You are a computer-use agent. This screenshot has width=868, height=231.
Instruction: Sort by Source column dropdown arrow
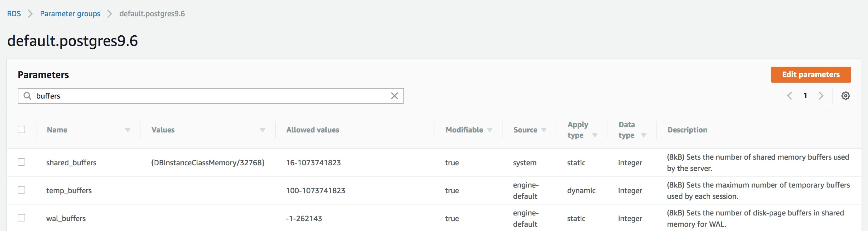pos(544,130)
